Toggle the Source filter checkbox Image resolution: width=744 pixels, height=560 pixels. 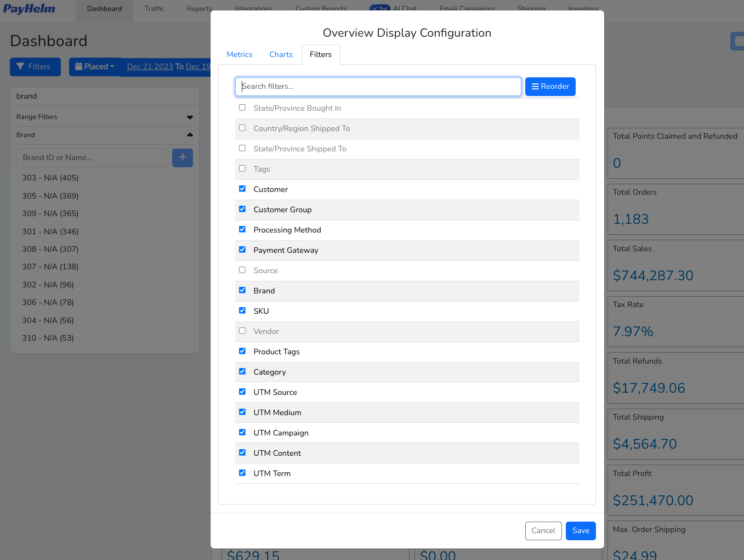pos(242,270)
